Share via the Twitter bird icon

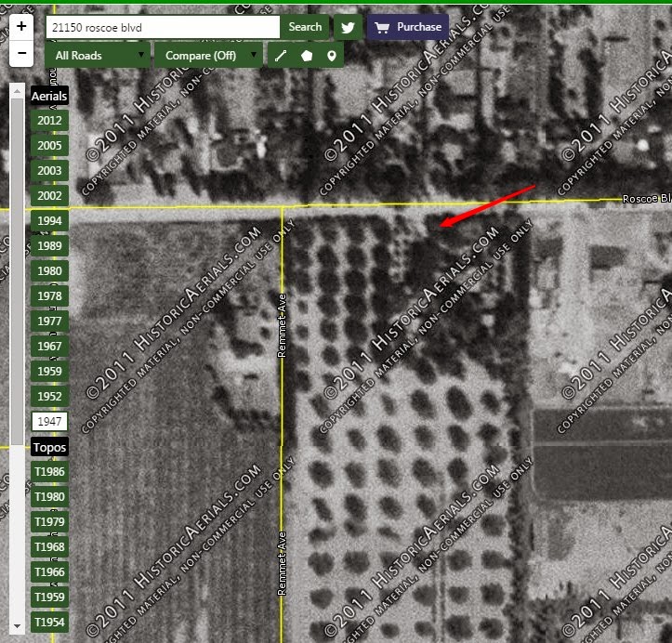[x=348, y=28]
